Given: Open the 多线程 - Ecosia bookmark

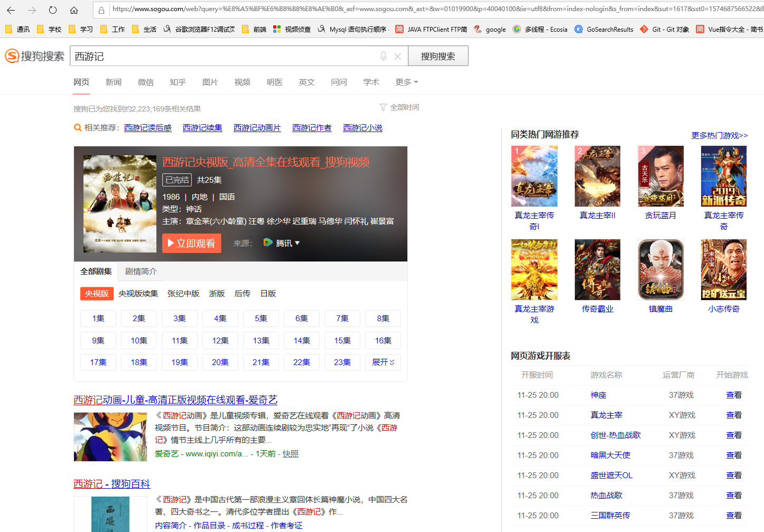Looking at the screenshot, I should pyautogui.click(x=540, y=29).
